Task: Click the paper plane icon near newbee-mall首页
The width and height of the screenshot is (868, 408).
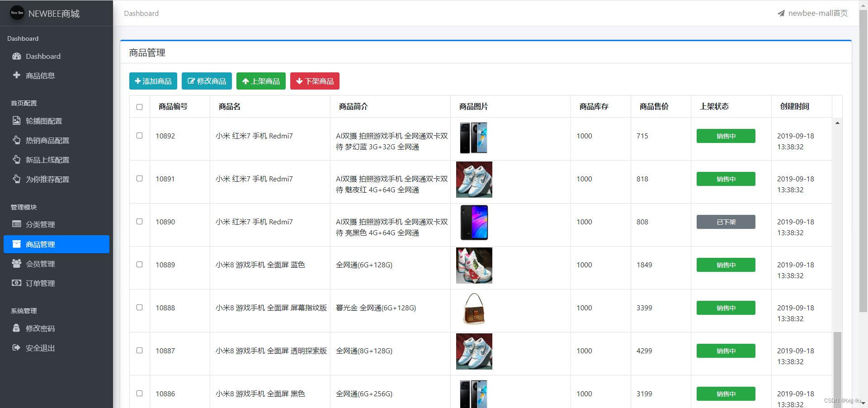Action: 781,14
